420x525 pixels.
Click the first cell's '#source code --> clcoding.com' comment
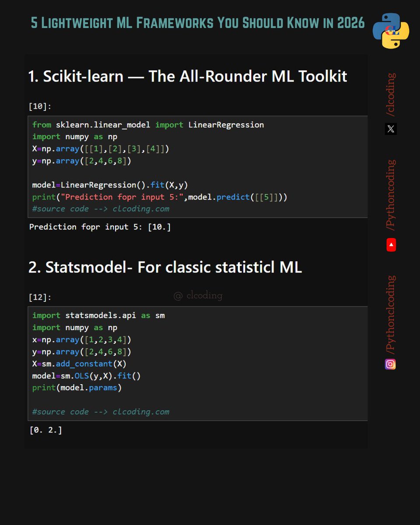[x=101, y=209]
